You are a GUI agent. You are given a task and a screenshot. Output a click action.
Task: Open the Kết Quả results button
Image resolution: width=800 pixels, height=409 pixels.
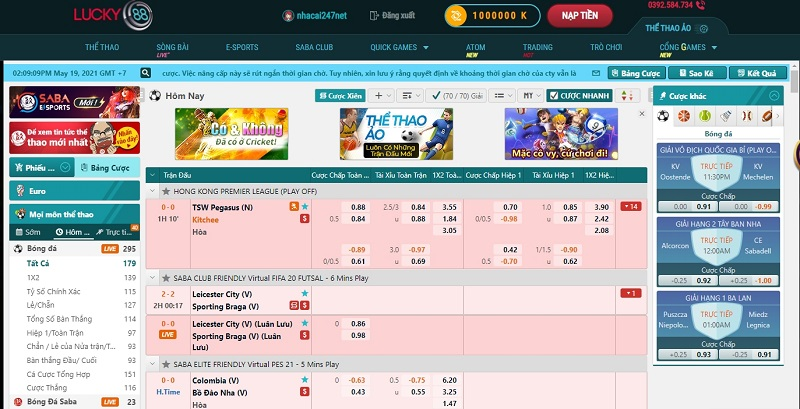(x=752, y=74)
